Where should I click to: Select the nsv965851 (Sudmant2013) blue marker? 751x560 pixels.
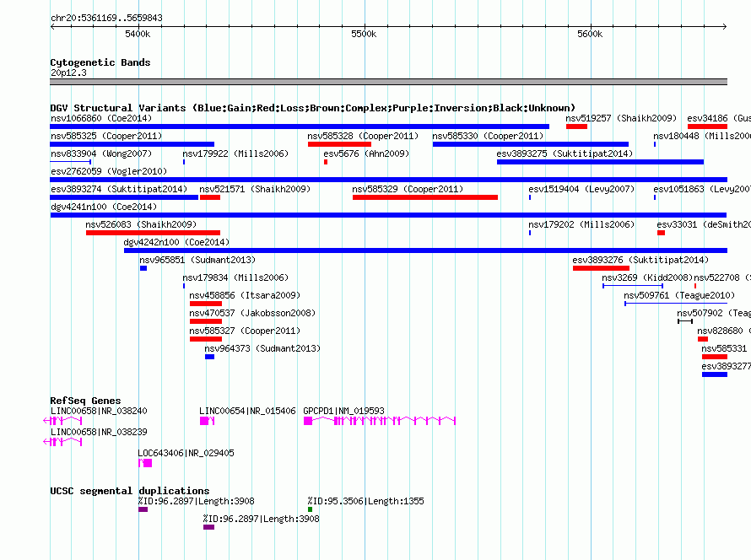pyautogui.click(x=143, y=268)
